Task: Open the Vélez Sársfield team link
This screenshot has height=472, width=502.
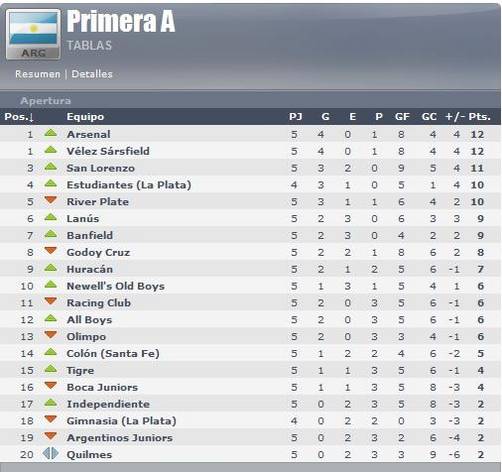Action: click(108, 151)
